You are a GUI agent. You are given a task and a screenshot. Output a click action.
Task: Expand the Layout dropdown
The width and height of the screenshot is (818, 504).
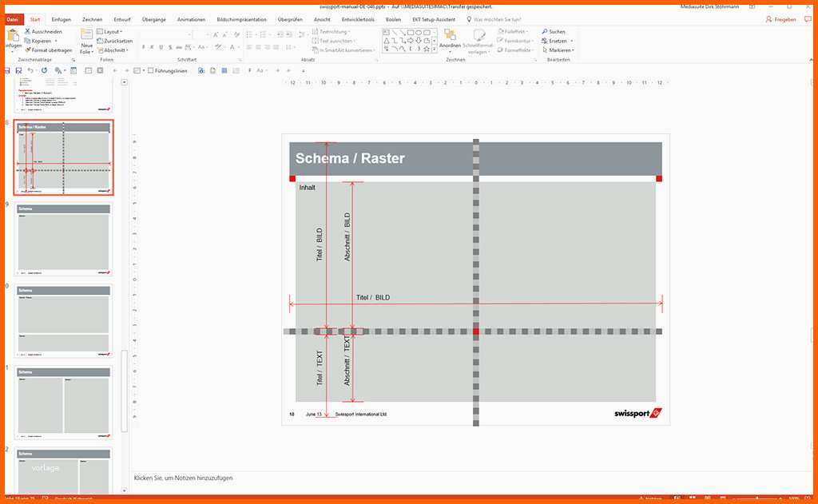point(110,32)
